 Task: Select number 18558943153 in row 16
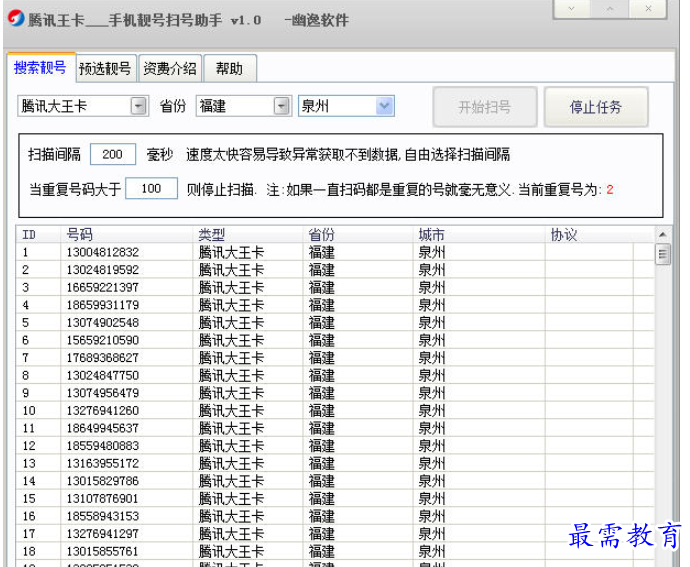coord(103,516)
